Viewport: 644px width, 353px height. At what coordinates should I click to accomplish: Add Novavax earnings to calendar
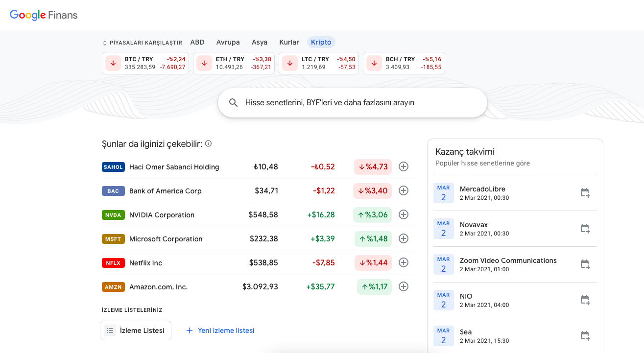pyautogui.click(x=585, y=229)
